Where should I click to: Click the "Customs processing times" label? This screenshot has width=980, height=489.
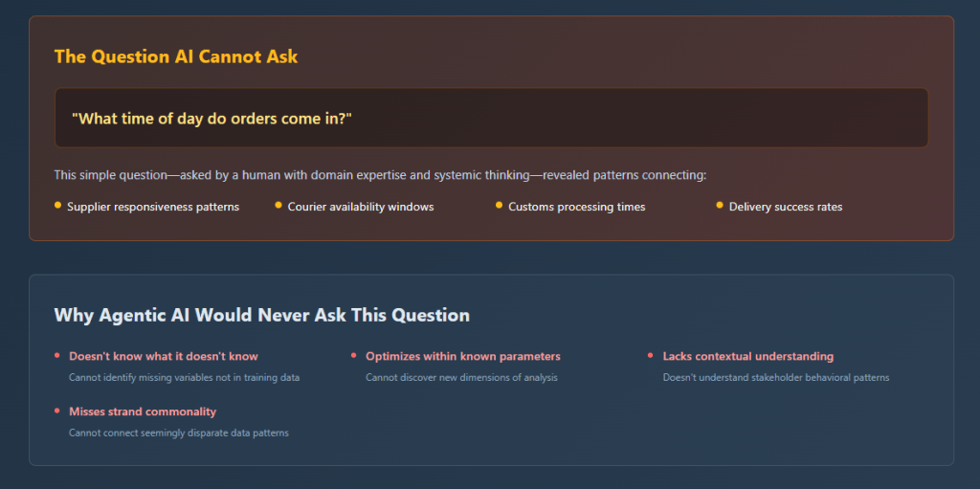(x=576, y=207)
